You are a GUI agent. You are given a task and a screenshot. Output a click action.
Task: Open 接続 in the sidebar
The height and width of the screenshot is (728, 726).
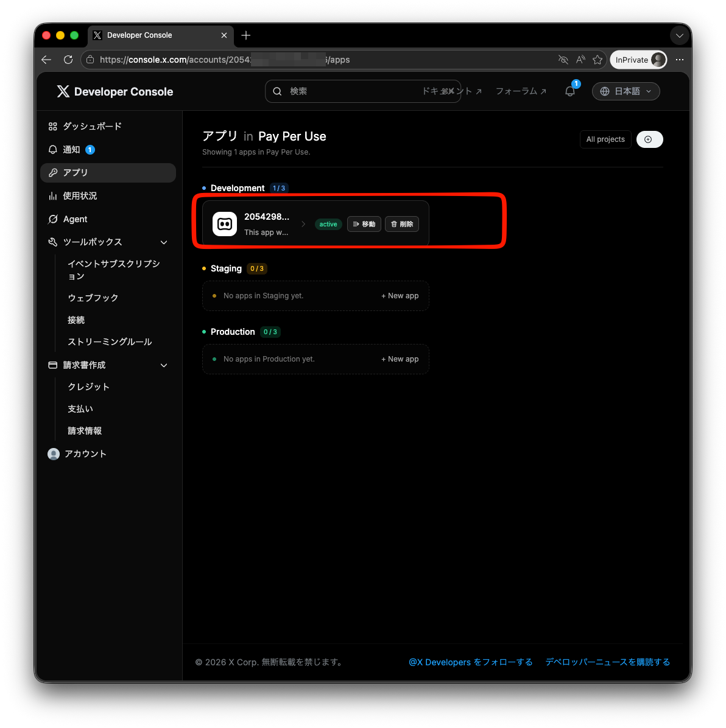[x=76, y=320]
